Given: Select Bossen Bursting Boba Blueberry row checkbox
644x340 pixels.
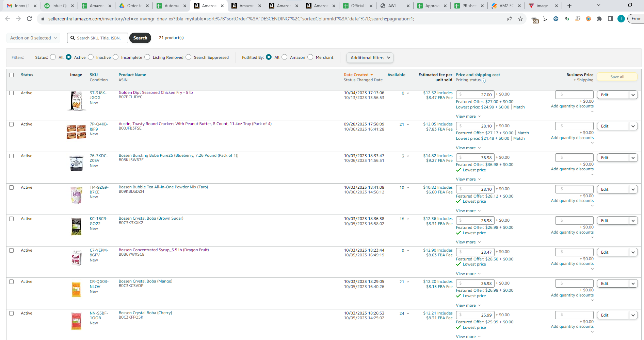Looking at the screenshot, I should 12,156.
